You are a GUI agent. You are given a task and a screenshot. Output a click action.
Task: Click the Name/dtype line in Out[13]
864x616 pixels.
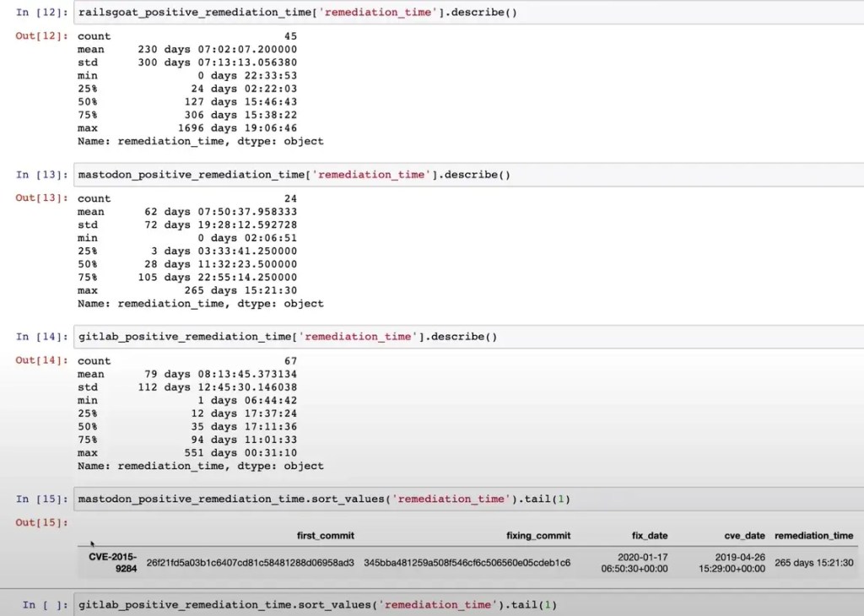(201, 304)
